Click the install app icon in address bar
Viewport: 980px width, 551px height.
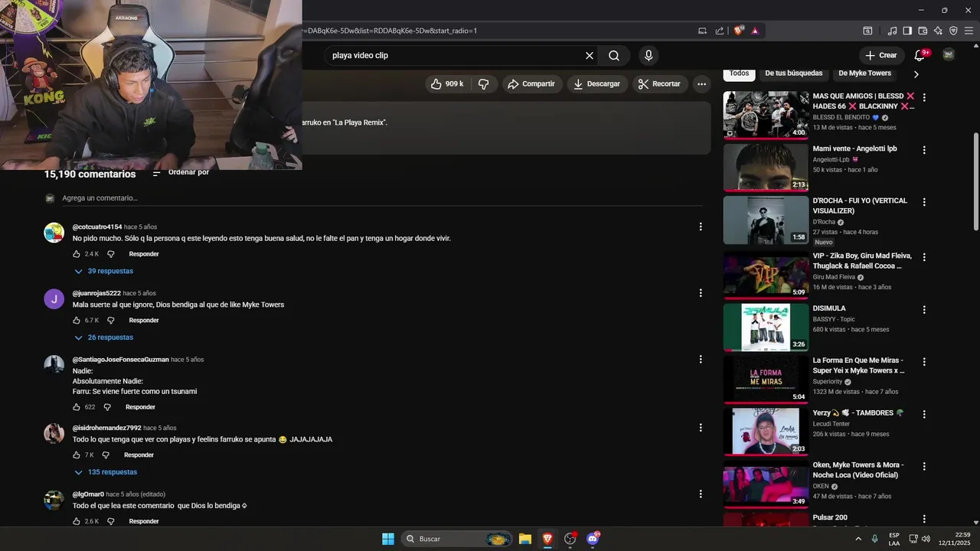pyautogui.click(x=702, y=31)
